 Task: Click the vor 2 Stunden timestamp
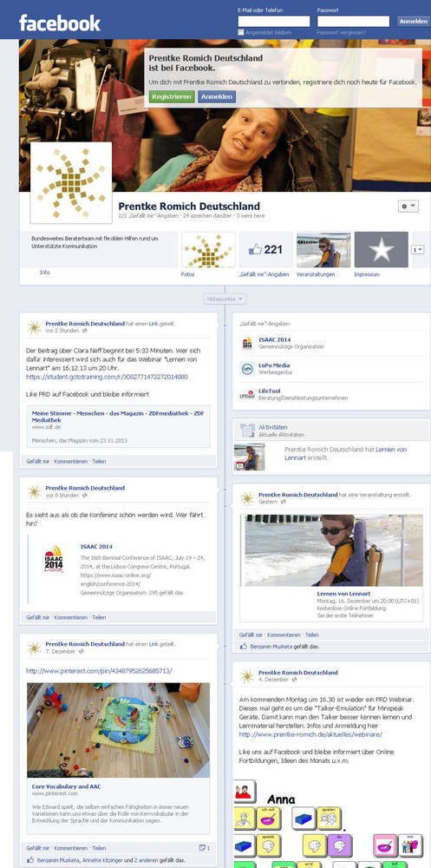click(62, 331)
